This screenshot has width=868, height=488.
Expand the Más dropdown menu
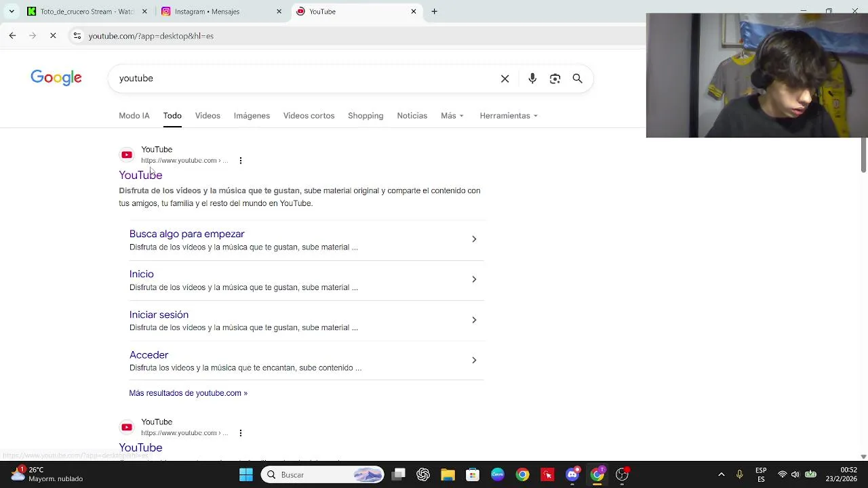pos(452,116)
